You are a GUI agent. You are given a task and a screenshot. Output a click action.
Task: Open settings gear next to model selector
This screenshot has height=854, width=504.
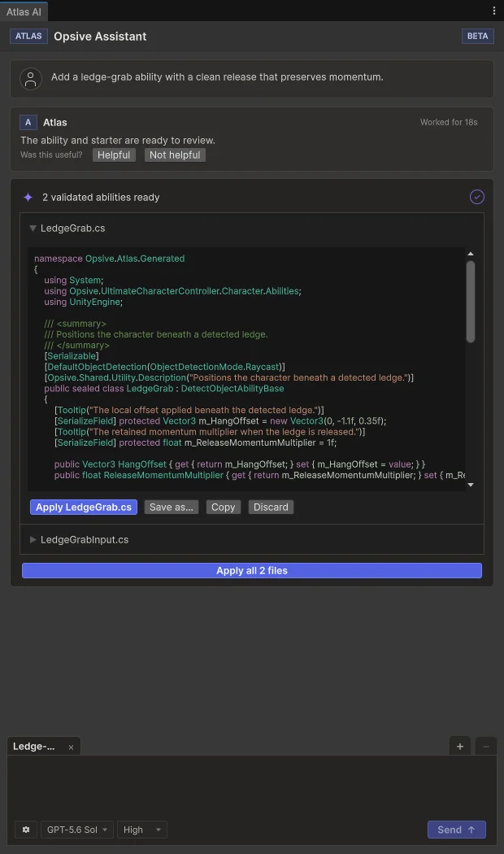25,830
